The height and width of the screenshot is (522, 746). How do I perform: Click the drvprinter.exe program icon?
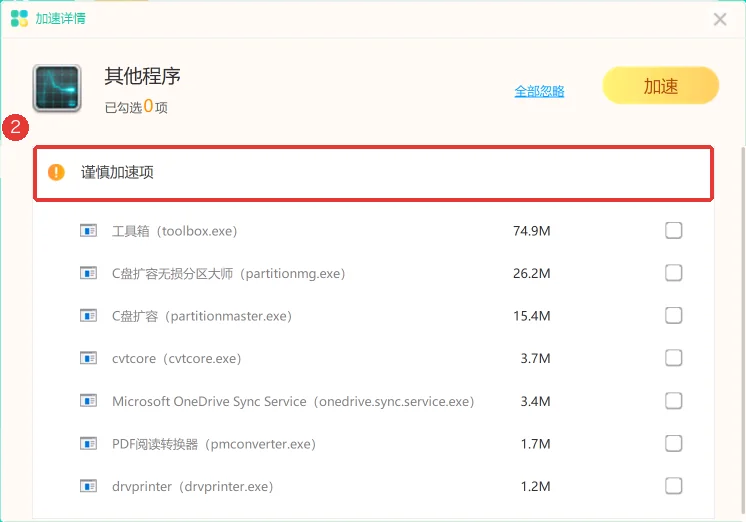(88, 486)
